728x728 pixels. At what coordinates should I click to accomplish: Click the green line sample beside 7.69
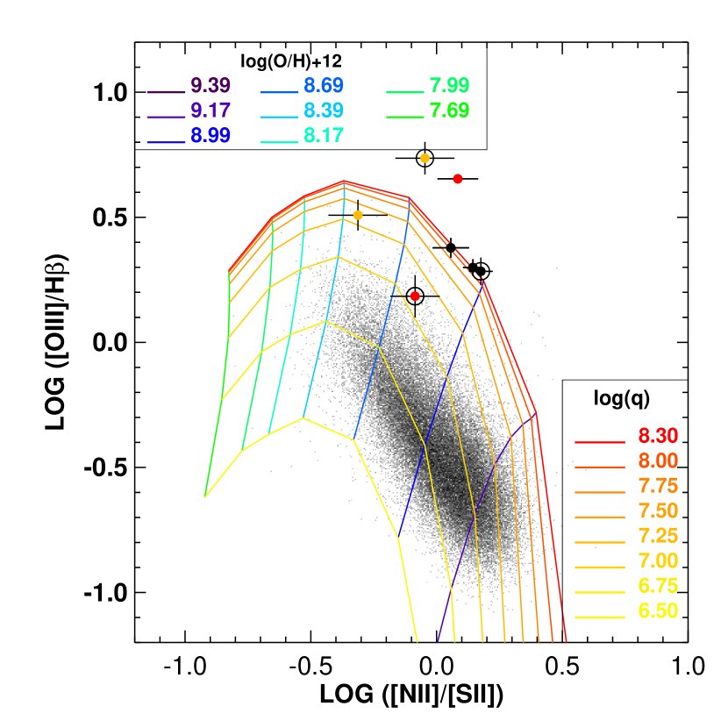405,117
